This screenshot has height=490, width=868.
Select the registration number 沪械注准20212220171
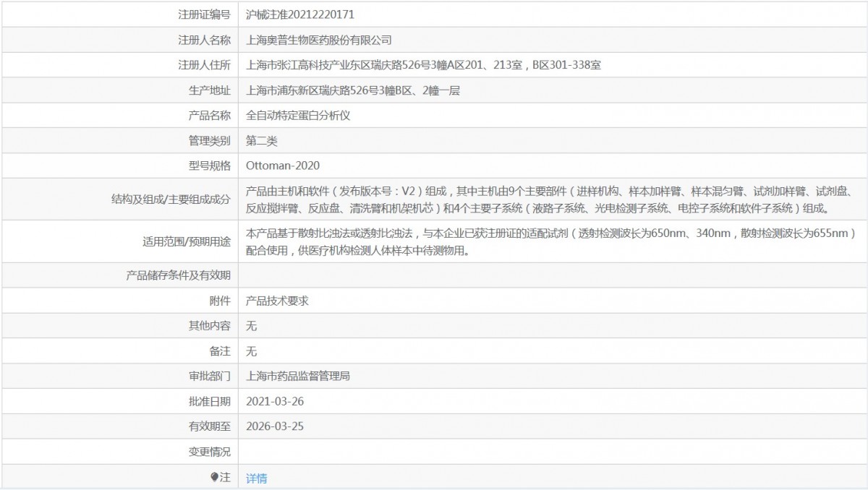click(x=299, y=14)
